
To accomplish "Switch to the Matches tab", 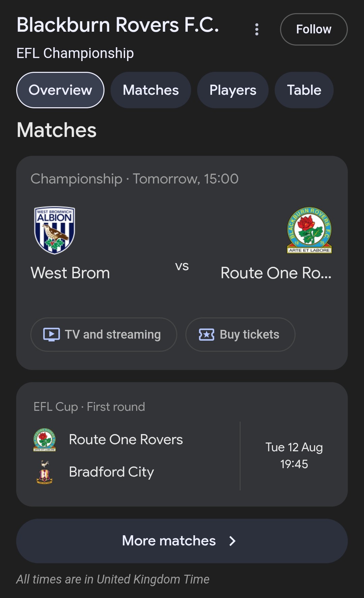I will pyautogui.click(x=151, y=90).
